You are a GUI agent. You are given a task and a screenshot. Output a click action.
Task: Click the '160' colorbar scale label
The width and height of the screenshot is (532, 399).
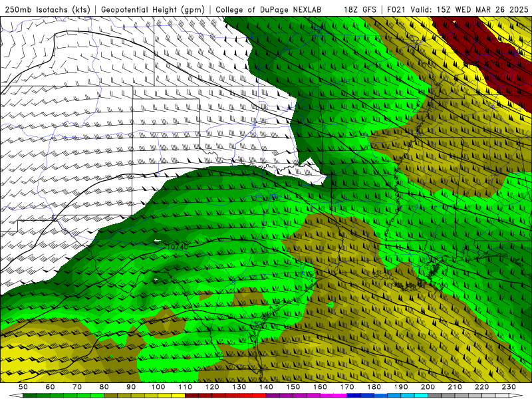click(320, 387)
